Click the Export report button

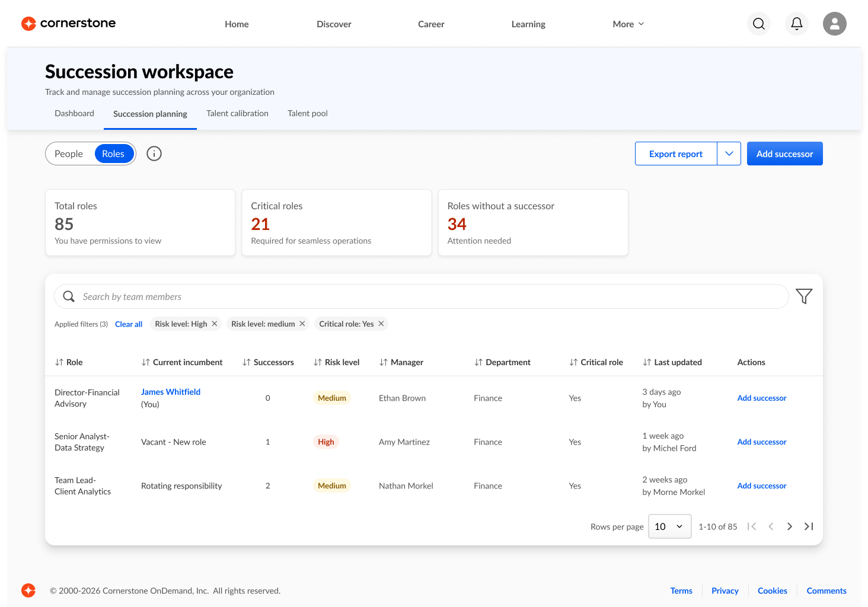676,154
